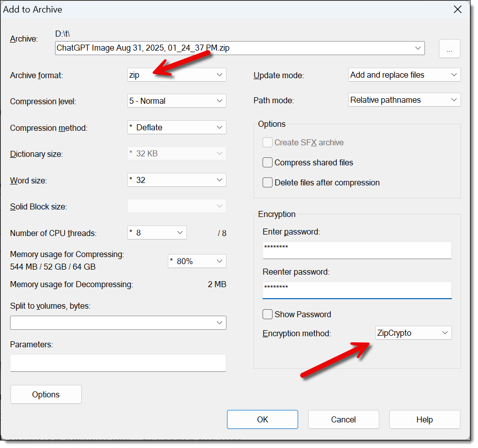This screenshot has height=448, width=478.
Task: Click the browse (...) button for archive path
Action: click(449, 49)
